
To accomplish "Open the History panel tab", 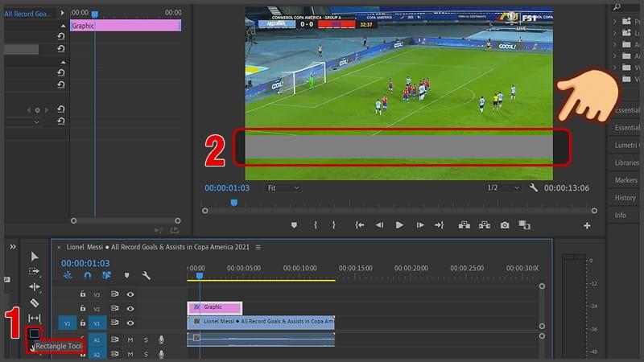I will point(625,197).
